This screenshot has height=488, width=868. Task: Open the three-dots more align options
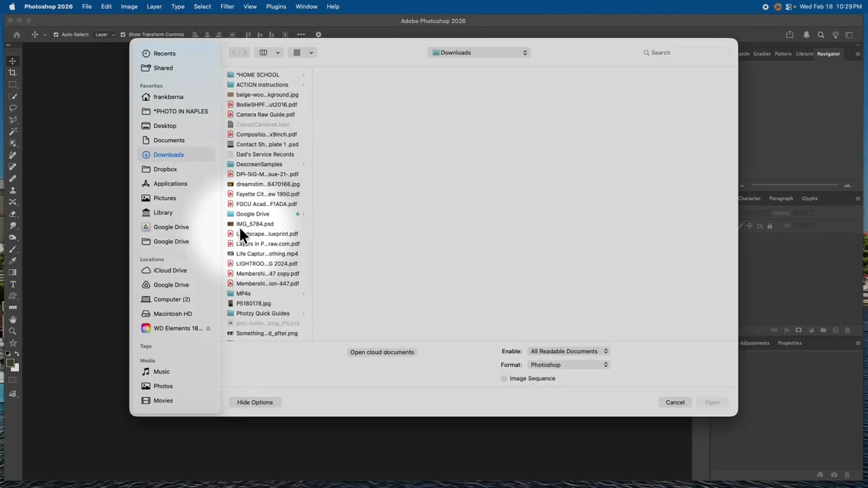[x=301, y=35]
